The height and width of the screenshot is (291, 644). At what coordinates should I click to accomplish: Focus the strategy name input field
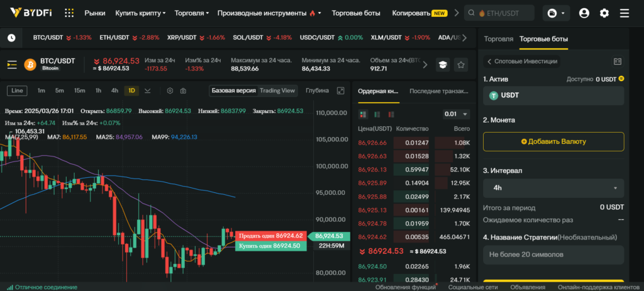[553, 255]
